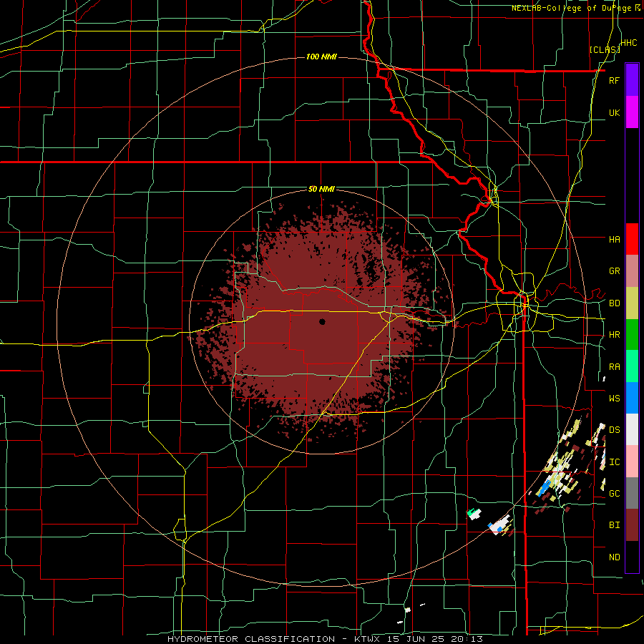Select the dusty pink GR legend swatch
Screen dimensions: 644x644
pyautogui.click(x=632, y=271)
